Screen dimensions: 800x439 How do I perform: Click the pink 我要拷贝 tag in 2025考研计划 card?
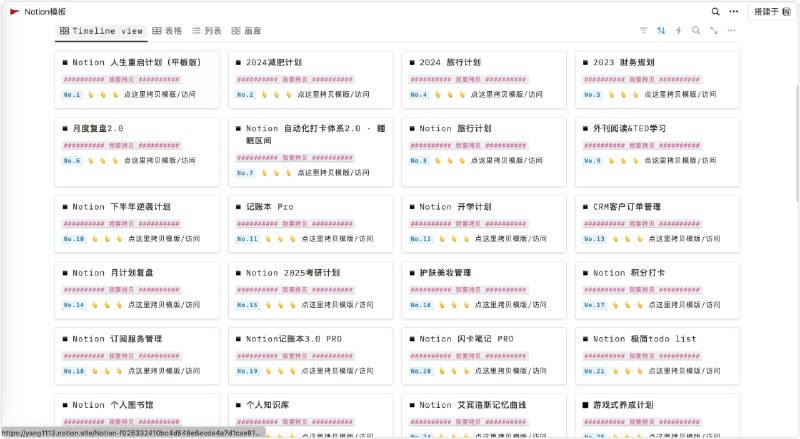[295, 289]
